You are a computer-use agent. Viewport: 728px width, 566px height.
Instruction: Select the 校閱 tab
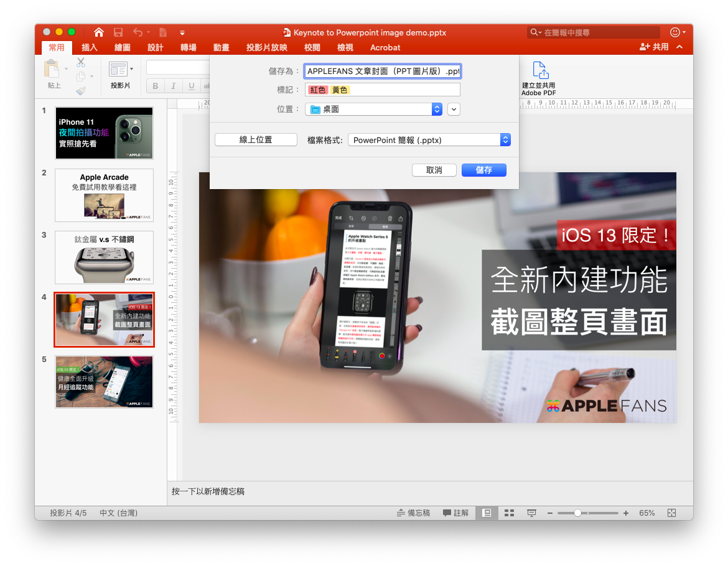pos(312,47)
